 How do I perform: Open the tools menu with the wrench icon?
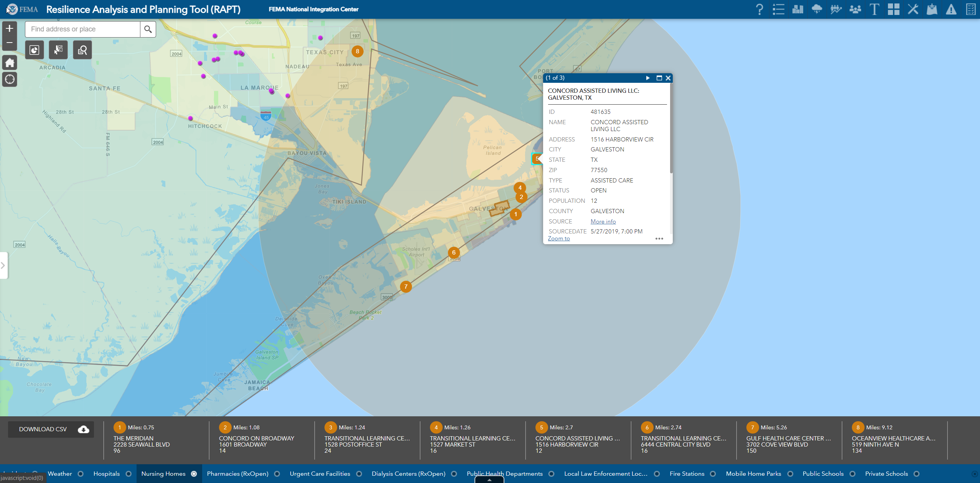(x=913, y=9)
